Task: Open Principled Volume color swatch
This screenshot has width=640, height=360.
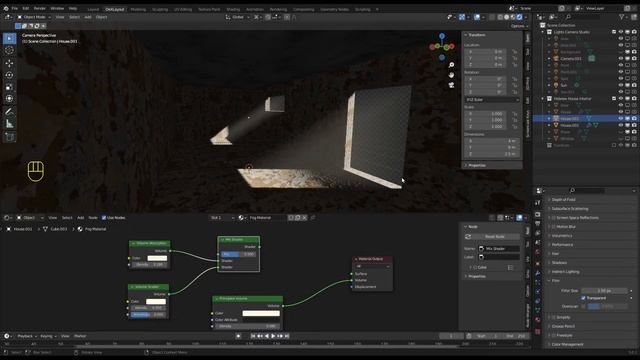Action: pos(261,313)
